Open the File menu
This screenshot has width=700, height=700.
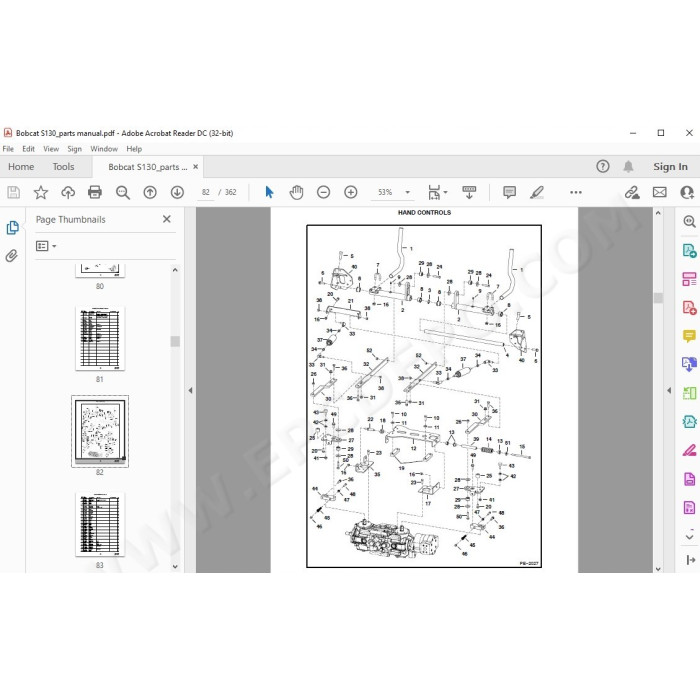[8, 149]
